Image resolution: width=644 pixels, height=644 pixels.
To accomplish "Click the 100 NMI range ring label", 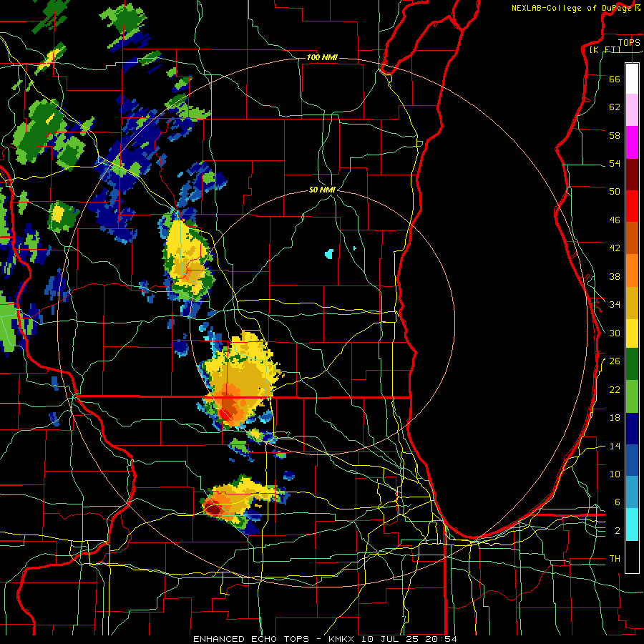I will click(322, 57).
